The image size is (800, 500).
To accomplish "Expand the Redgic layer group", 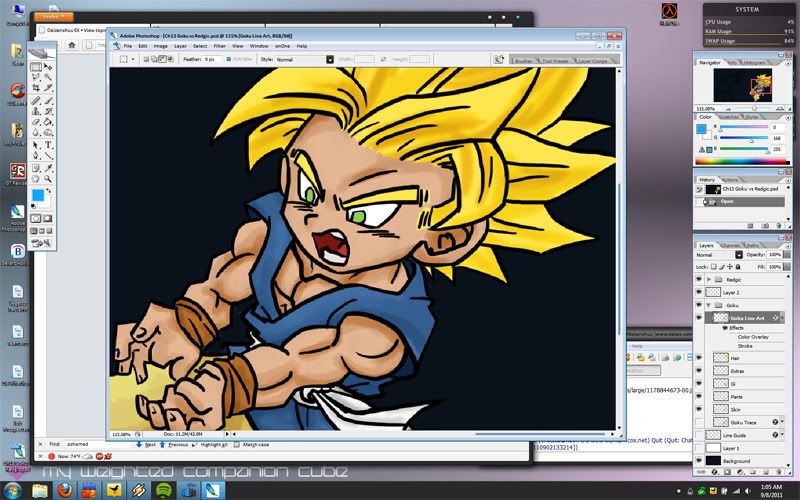I will click(709, 279).
